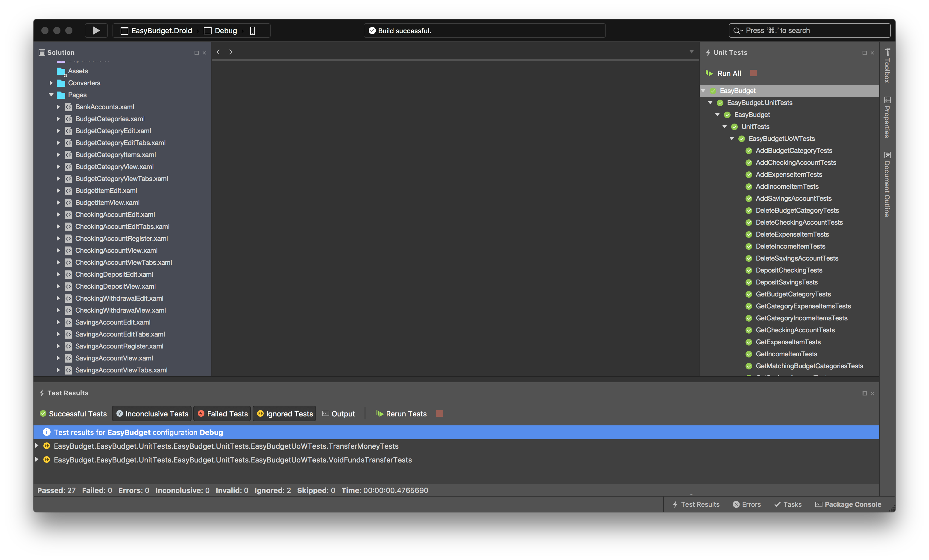Select the EasyBudget.Droid startup project selector
The image size is (929, 560).
[157, 31]
